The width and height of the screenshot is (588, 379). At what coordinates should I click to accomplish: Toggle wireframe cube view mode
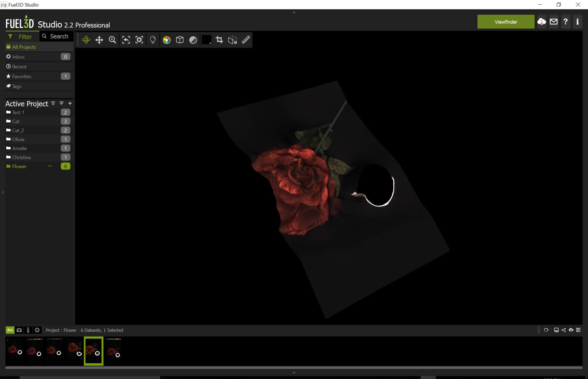coord(180,40)
